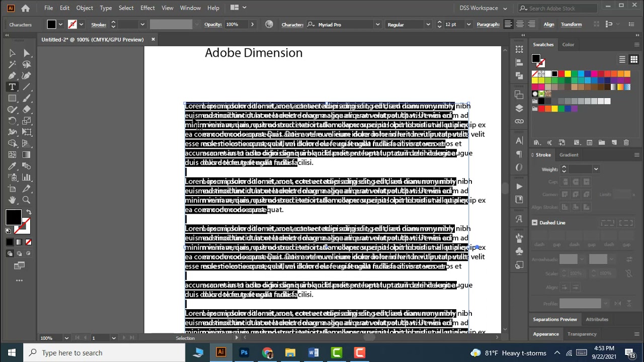644x362 pixels.
Task: Open the File menu
Action: [48, 8]
